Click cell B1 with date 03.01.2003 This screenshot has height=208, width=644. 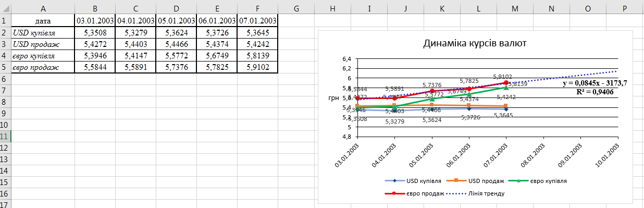point(95,21)
